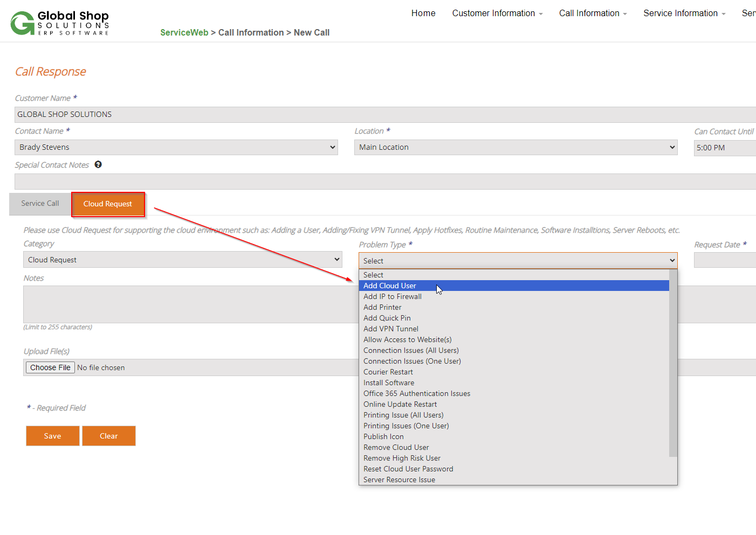Select 'Reset Cloud User Password' option
The image size is (756, 535).
[514, 469]
